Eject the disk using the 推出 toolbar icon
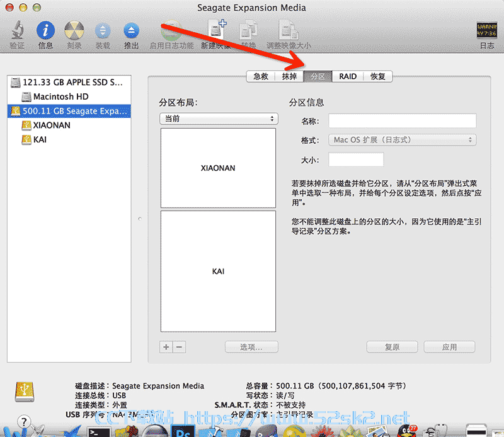 point(132,31)
